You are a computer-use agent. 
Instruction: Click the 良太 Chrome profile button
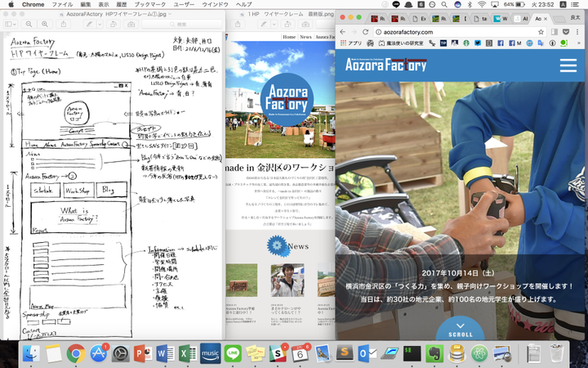(574, 17)
